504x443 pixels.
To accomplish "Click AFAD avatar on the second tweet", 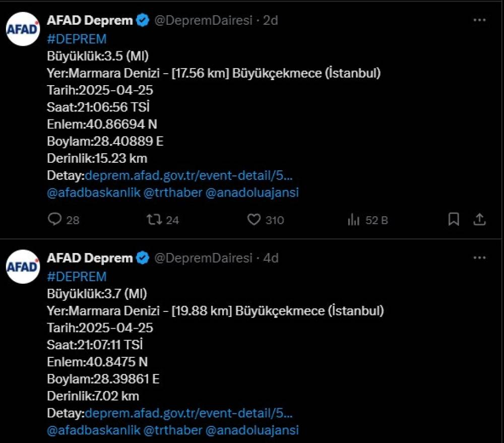I will coord(23,267).
